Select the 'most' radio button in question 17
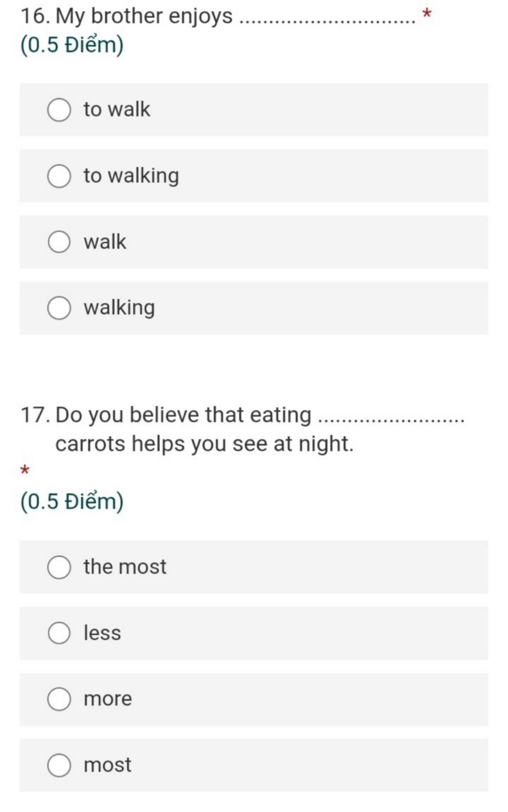Image resolution: width=508 pixels, height=812 pixels. pyautogui.click(x=59, y=765)
